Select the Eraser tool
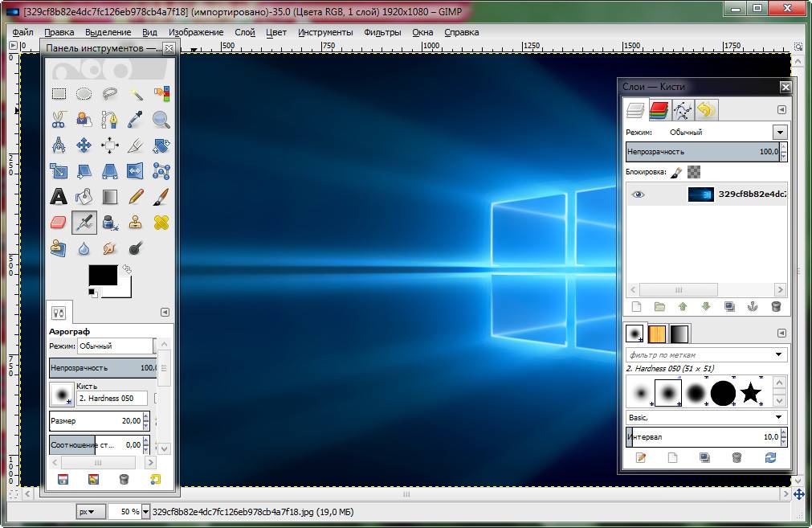The width and height of the screenshot is (812, 528). coord(59,223)
